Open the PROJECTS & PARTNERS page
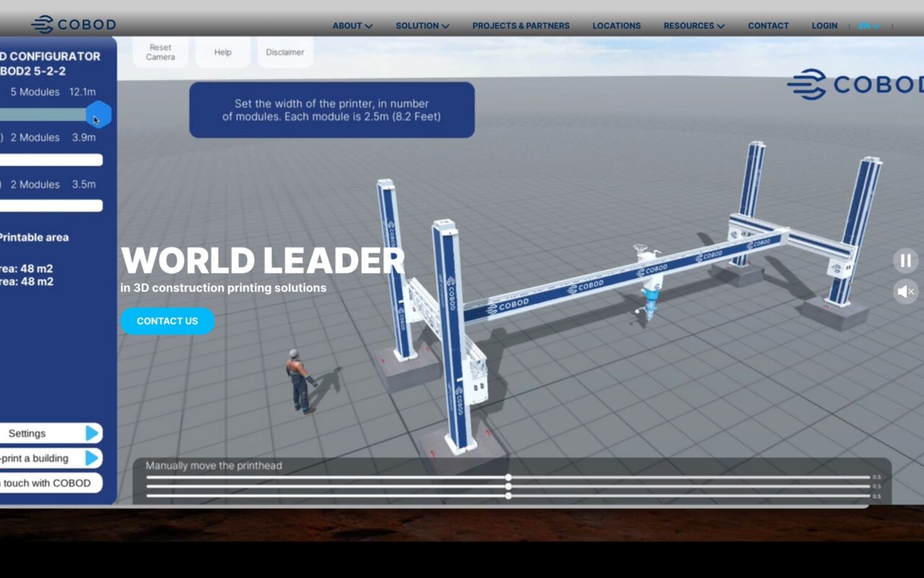This screenshot has width=924, height=578. pyautogui.click(x=520, y=25)
